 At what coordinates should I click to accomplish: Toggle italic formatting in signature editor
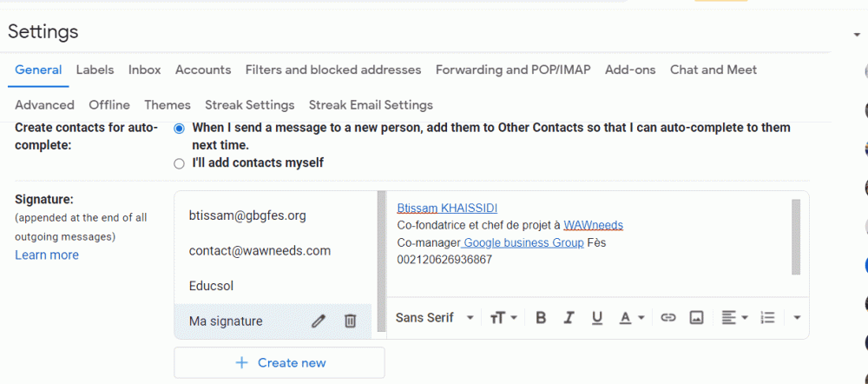[569, 318]
